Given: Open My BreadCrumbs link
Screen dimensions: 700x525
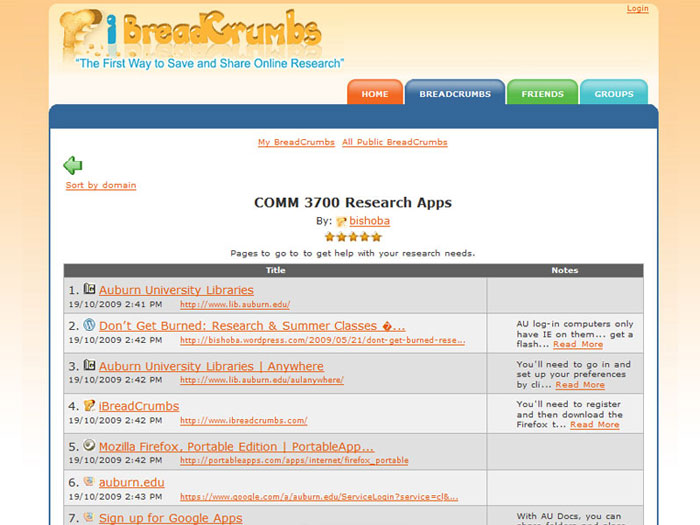Looking at the screenshot, I should (296, 142).
